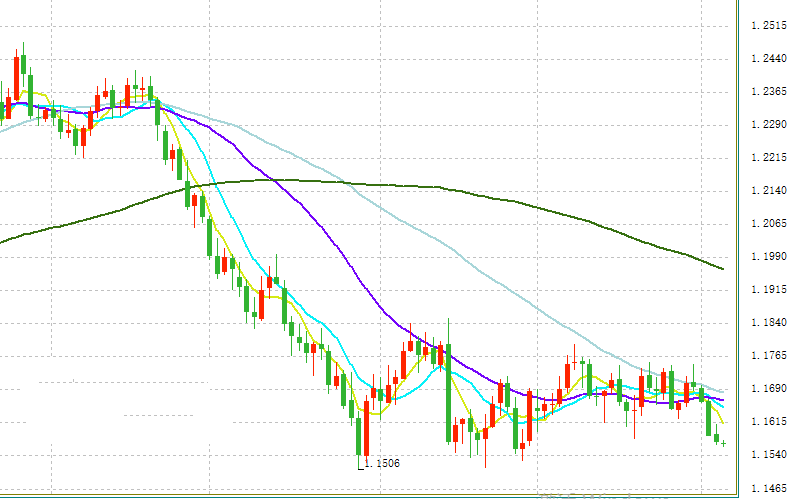This screenshot has width=790, height=499.
Task: Click the 1.2290 price axis label
Action: pyautogui.click(x=768, y=125)
